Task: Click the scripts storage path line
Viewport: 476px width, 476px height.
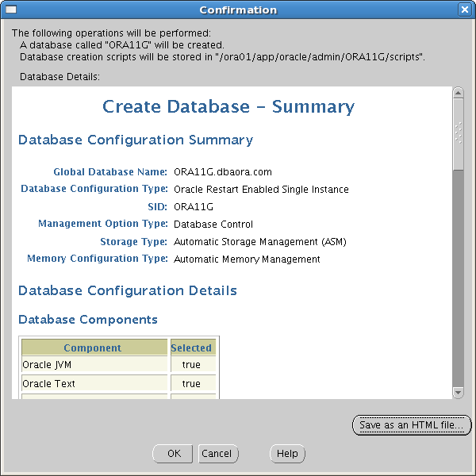Action: 222,57
